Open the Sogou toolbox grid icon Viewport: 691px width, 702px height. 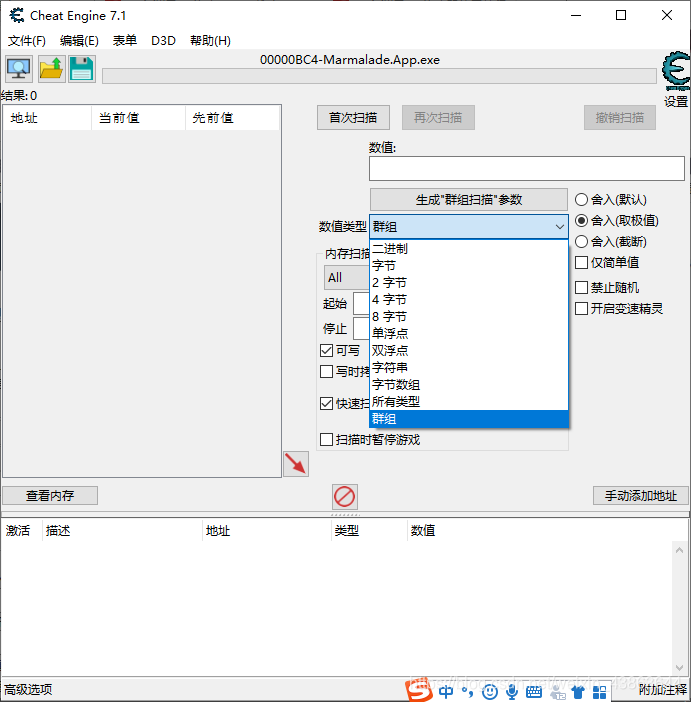pyautogui.click(x=599, y=692)
